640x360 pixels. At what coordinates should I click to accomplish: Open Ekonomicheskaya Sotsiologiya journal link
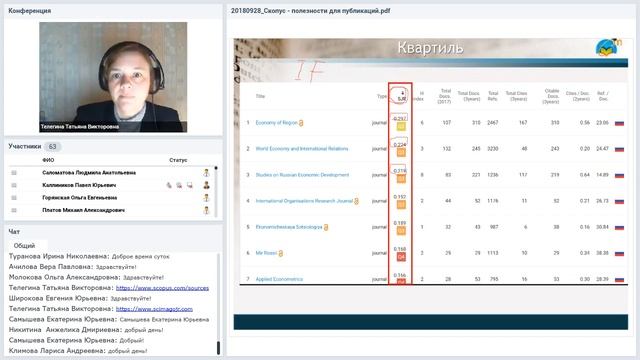click(x=289, y=227)
